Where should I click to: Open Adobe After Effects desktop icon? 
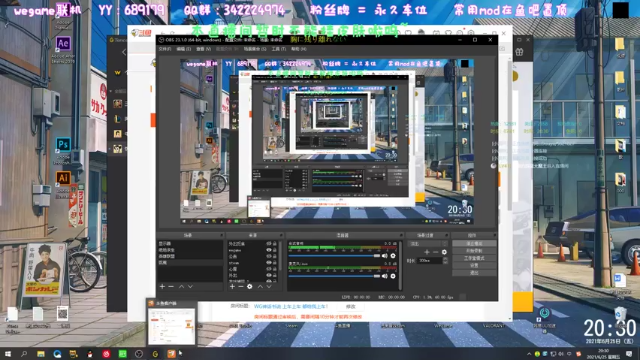click(x=63, y=44)
